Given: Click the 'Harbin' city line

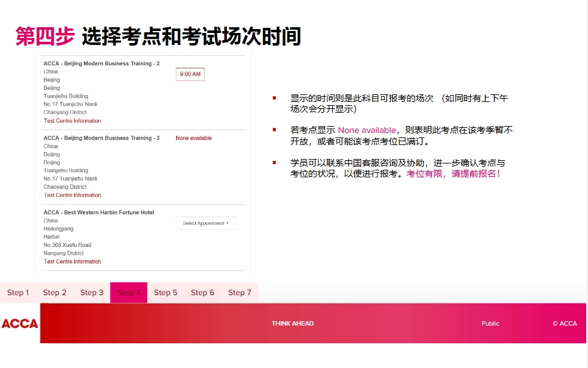Looking at the screenshot, I should [51, 237].
